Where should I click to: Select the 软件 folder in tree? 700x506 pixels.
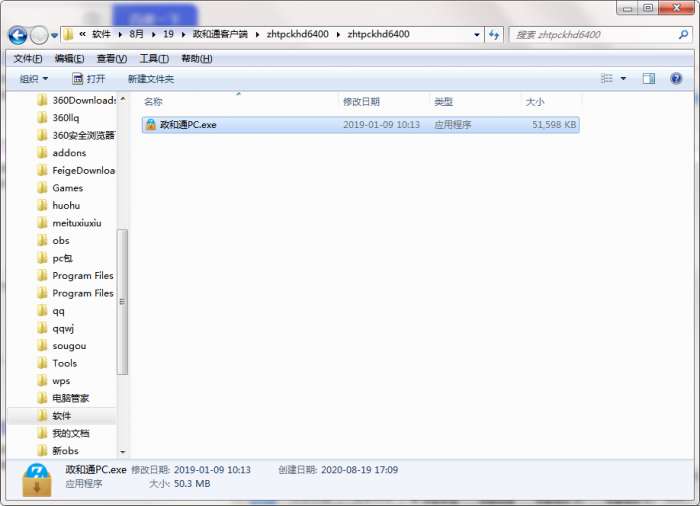pos(62,416)
